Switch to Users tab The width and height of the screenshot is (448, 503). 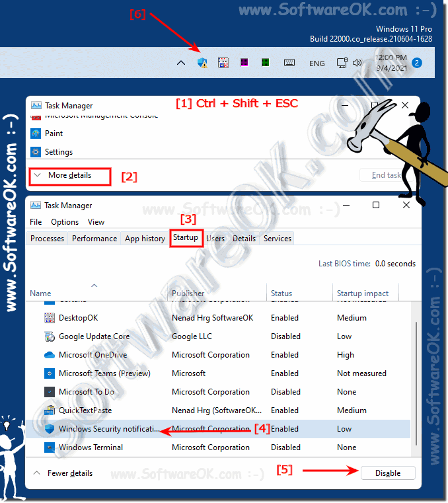215,239
